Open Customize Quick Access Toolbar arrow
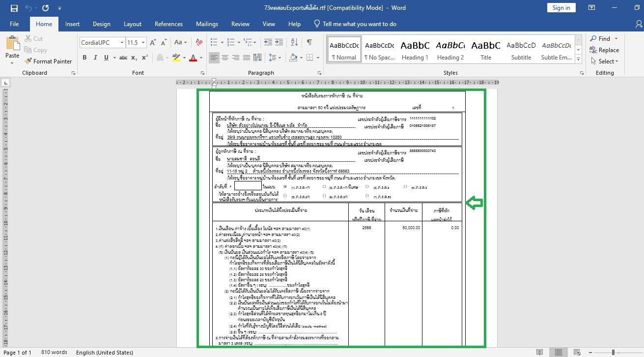Image resolution: width=644 pixels, height=357 pixels. click(x=59, y=8)
